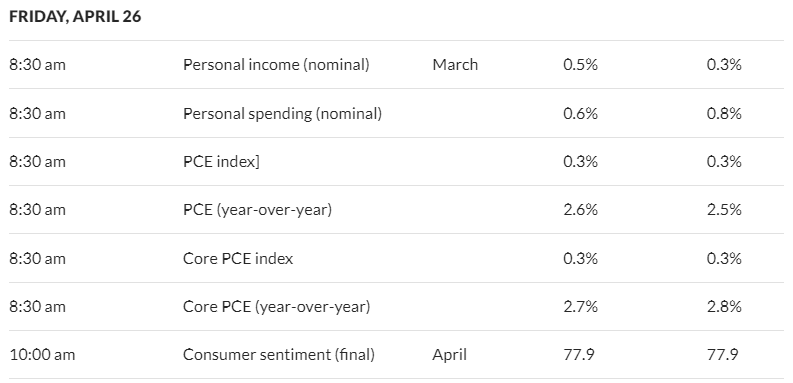The image size is (793, 383).
Task: Click the 0.5% value for Personal income
Action: 581,65
